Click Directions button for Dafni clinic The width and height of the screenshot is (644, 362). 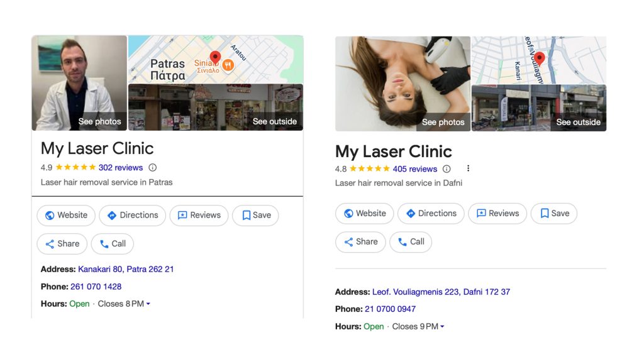431,214
